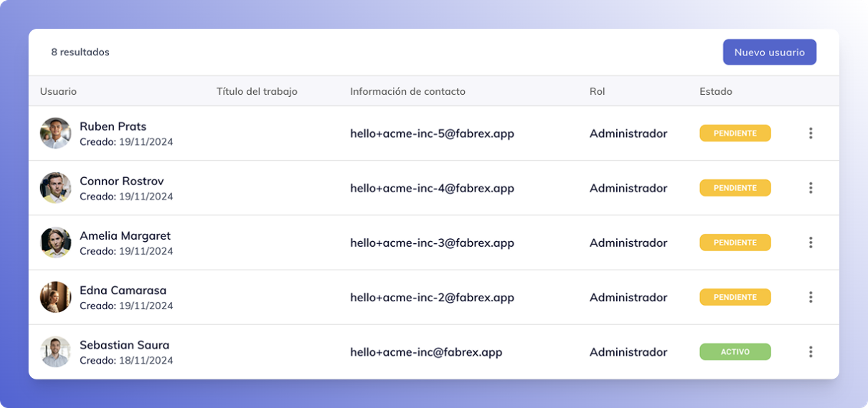Click Connor Rostrov's avatar photo
Image resolution: width=868 pixels, height=408 pixels.
[56, 188]
